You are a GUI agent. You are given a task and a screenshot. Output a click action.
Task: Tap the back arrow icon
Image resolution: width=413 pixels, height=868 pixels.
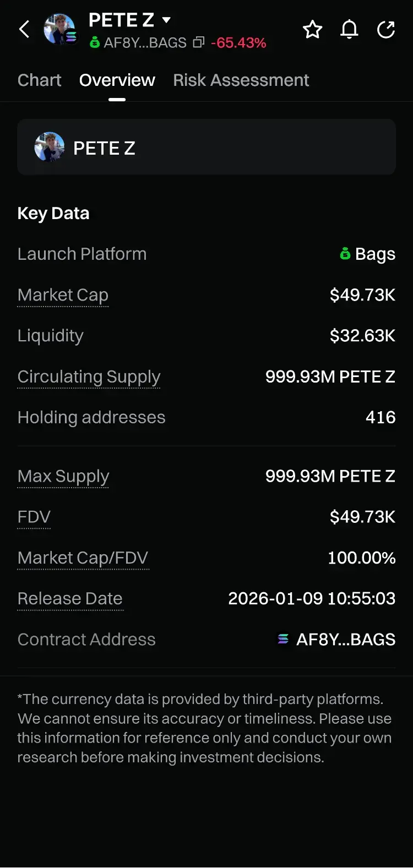tap(24, 29)
